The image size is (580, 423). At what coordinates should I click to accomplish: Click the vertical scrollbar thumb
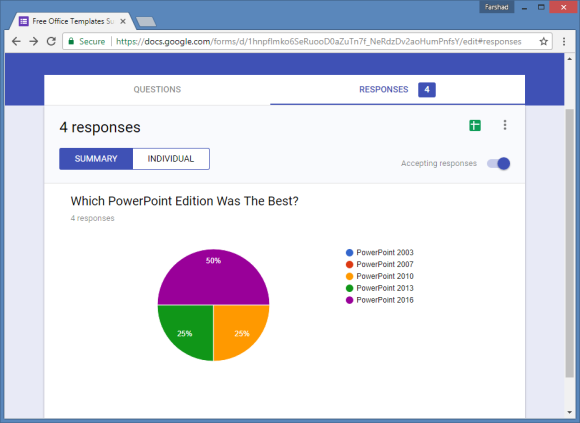pyautogui.click(x=569, y=243)
